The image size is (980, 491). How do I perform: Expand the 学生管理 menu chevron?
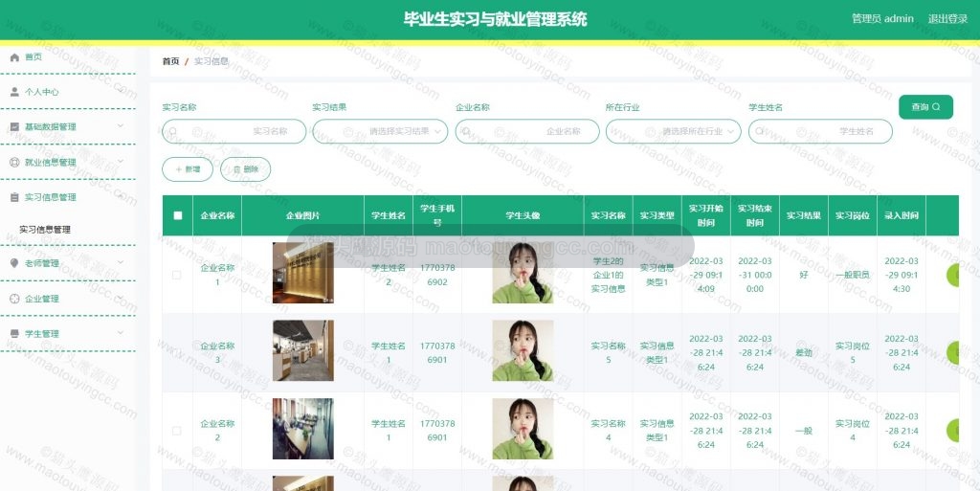click(121, 332)
